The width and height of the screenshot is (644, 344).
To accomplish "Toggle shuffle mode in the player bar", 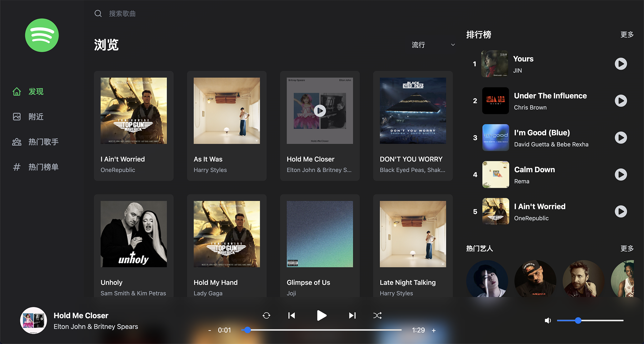I will tap(377, 315).
